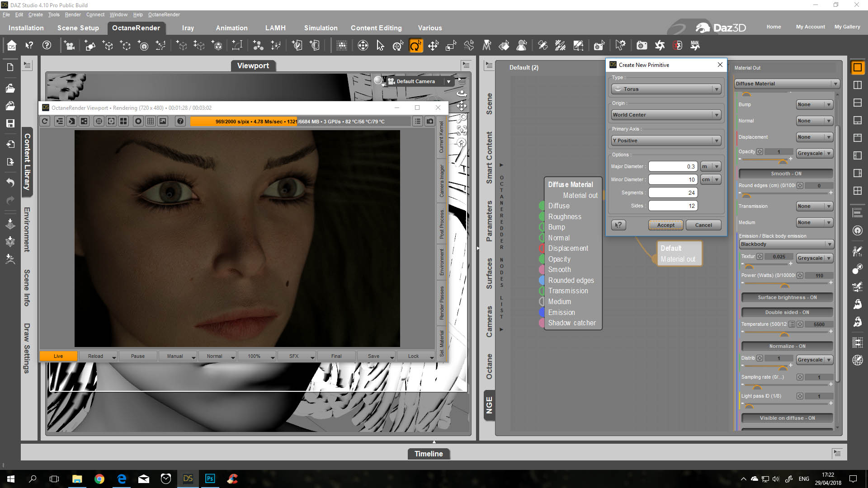
Task: Click the Save file icon in left sidebar
Action: (x=10, y=123)
